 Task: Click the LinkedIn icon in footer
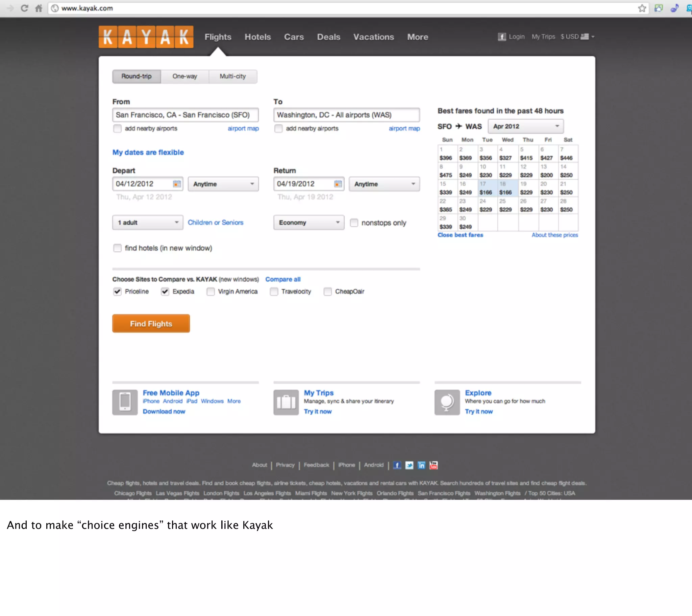[x=421, y=465]
